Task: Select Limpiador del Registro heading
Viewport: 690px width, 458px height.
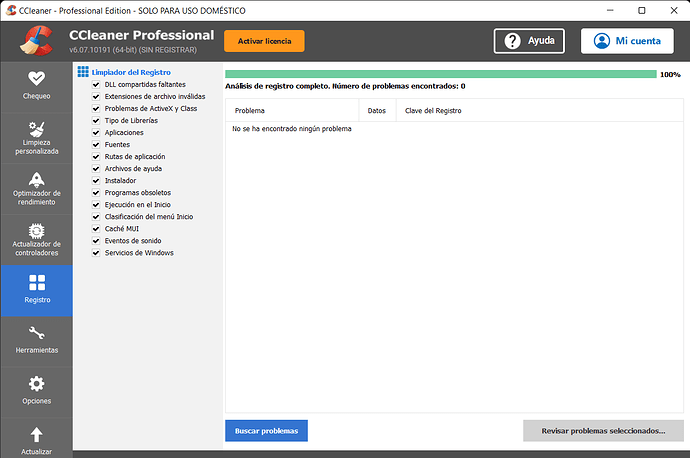Action: (131, 72)
